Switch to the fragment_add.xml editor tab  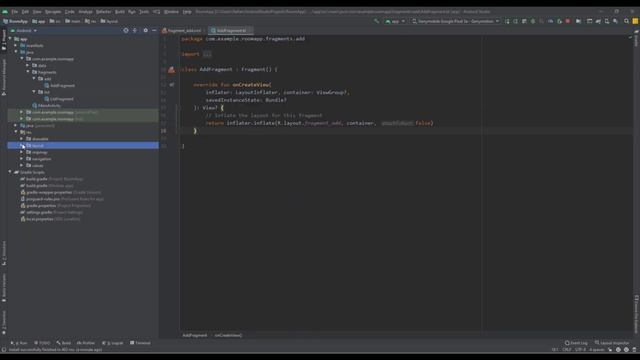point(182,31)
